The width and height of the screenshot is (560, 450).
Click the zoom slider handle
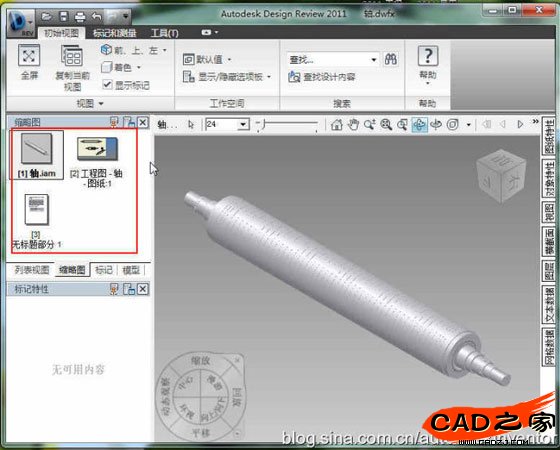point(262,124)
